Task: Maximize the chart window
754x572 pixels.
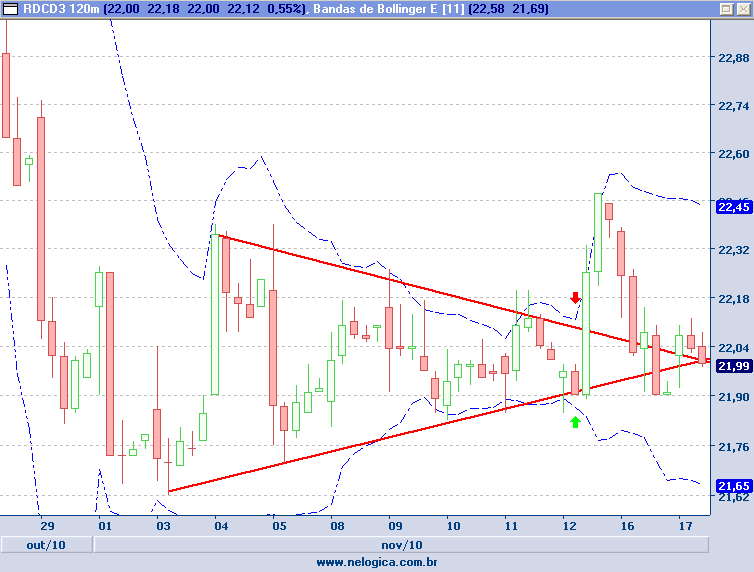Action: pyautogui.click(x=725, y=9)
